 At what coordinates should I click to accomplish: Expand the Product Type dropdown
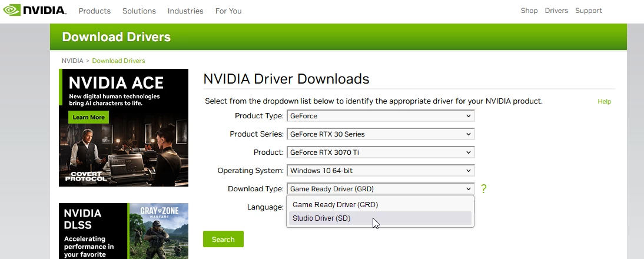(x=380, y=116)
